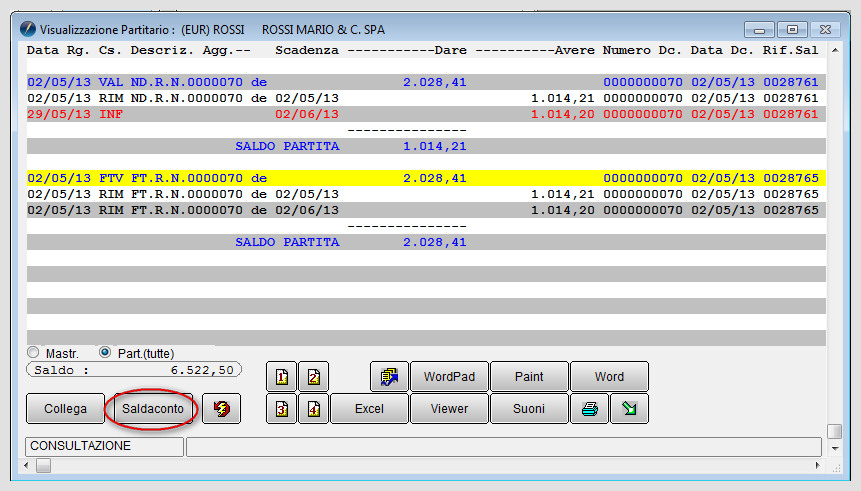The height and width of the screenshot is (491, 861).
Task: Open page 2 document icon
Action: [314, 377]
